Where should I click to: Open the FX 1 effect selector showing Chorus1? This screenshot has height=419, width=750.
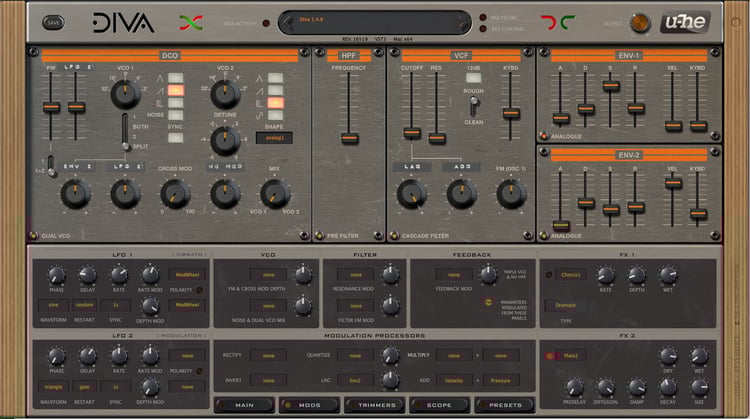tap(570, 275)
